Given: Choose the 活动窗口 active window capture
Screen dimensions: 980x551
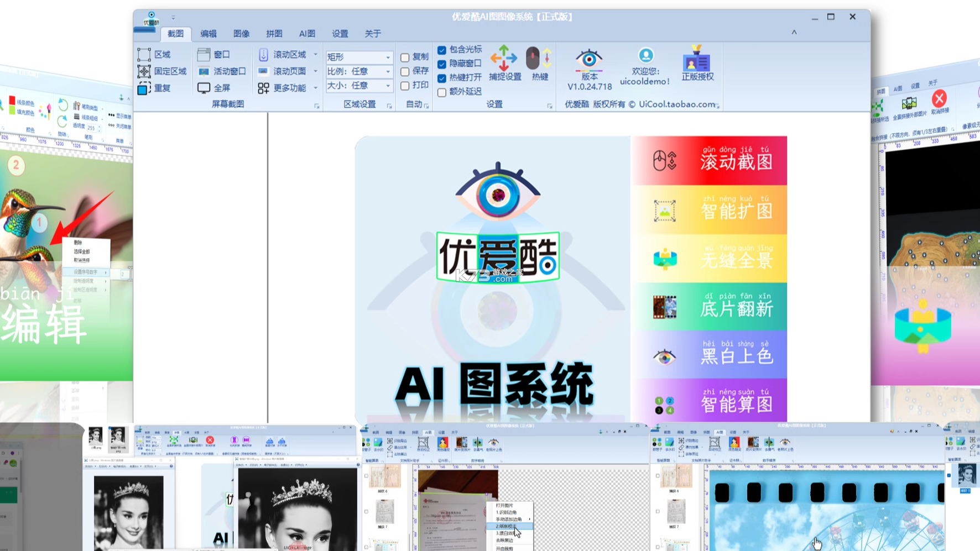Looking at the screenshot, I should coord(221,71).
